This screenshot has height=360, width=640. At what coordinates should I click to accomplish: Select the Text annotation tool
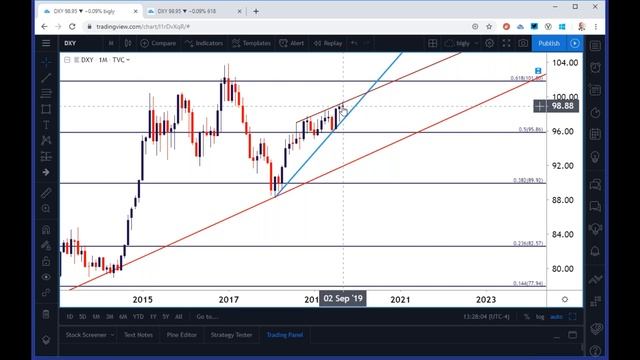click(x=46, y=125)
